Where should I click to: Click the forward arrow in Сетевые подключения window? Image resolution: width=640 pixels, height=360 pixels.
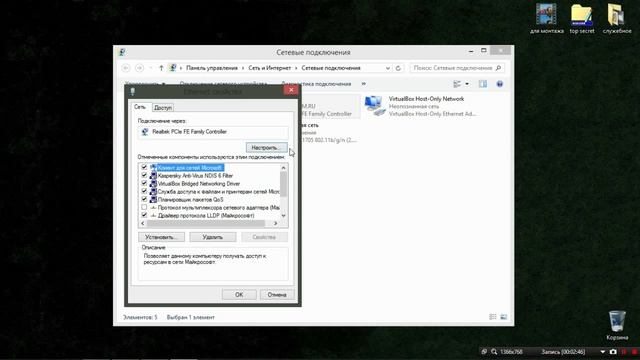pyautogui.click(x=139, y=68)
